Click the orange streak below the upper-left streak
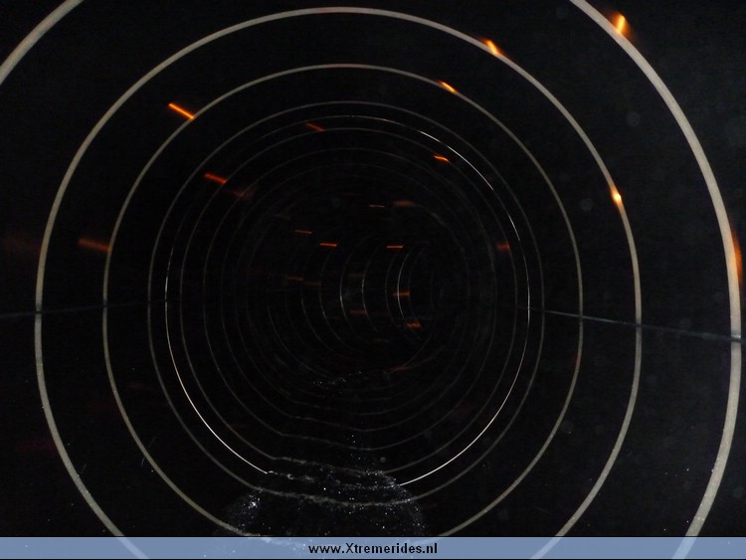Screen dimensions: 746x560 pos(215,179)
